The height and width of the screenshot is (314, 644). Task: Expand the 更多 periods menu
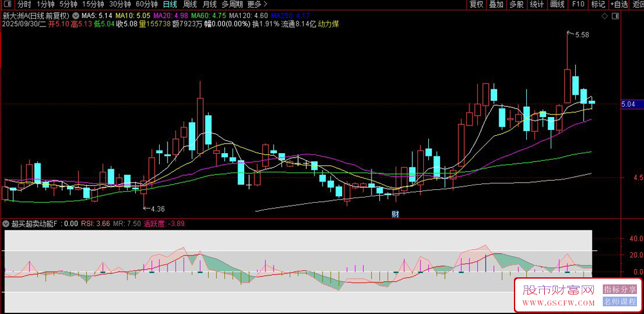(x=257, y=5)
